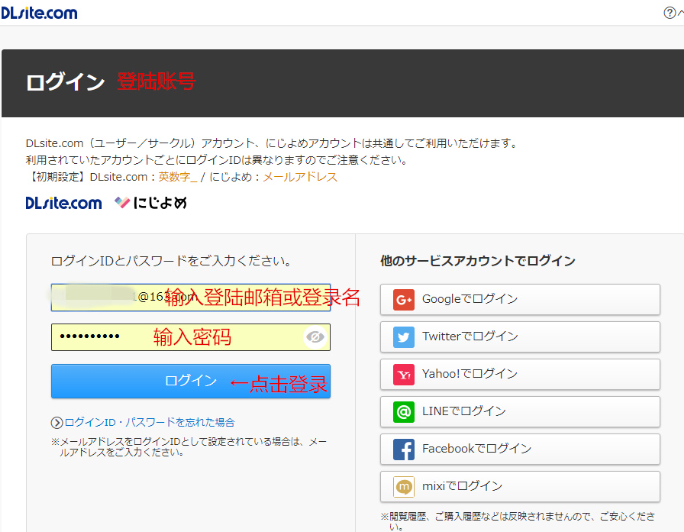Click the mixi orange icon
Screen dimensions: 684x532
pos(404,486)
